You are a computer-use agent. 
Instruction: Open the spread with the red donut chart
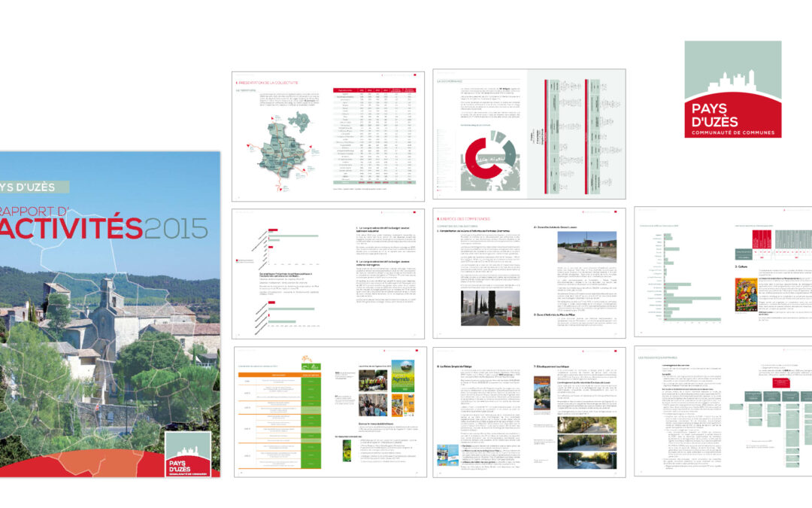(x=529, y=134)
